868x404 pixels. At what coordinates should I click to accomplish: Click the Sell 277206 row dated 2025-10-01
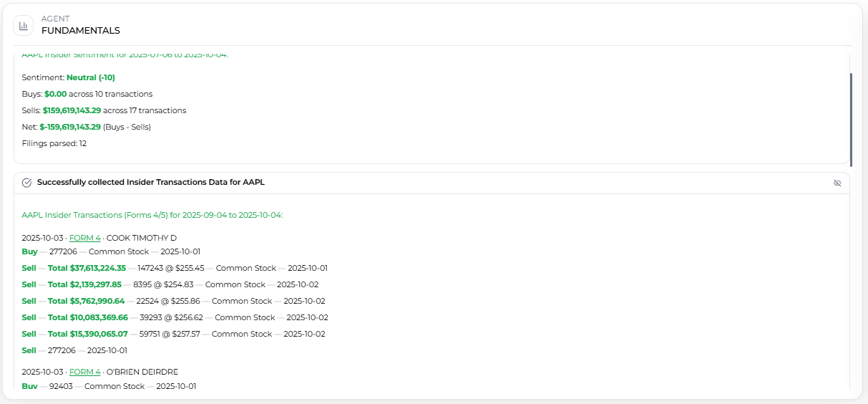75,350
